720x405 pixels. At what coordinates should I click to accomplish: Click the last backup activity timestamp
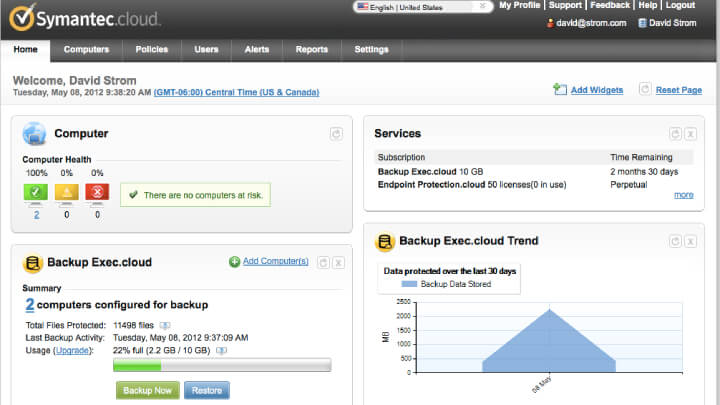(x=180, y=338)
